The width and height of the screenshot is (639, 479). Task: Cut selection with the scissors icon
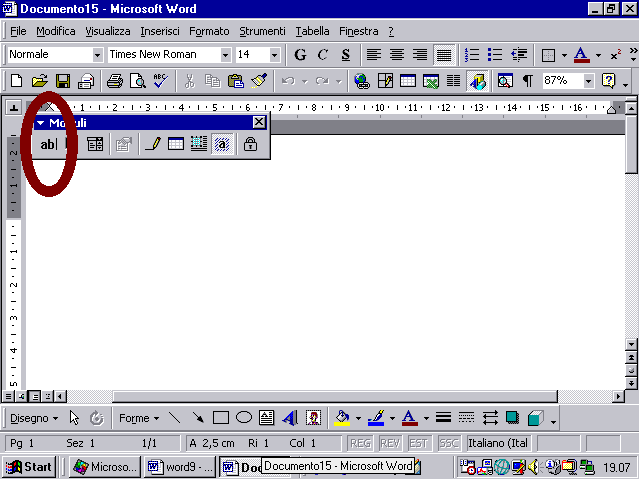point(189,81)
